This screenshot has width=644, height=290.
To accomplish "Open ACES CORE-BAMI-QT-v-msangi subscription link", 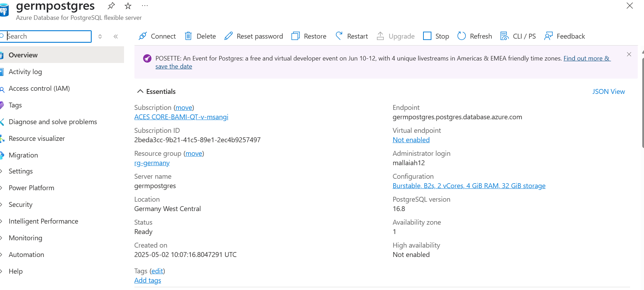I will click(x=181, y=117).
